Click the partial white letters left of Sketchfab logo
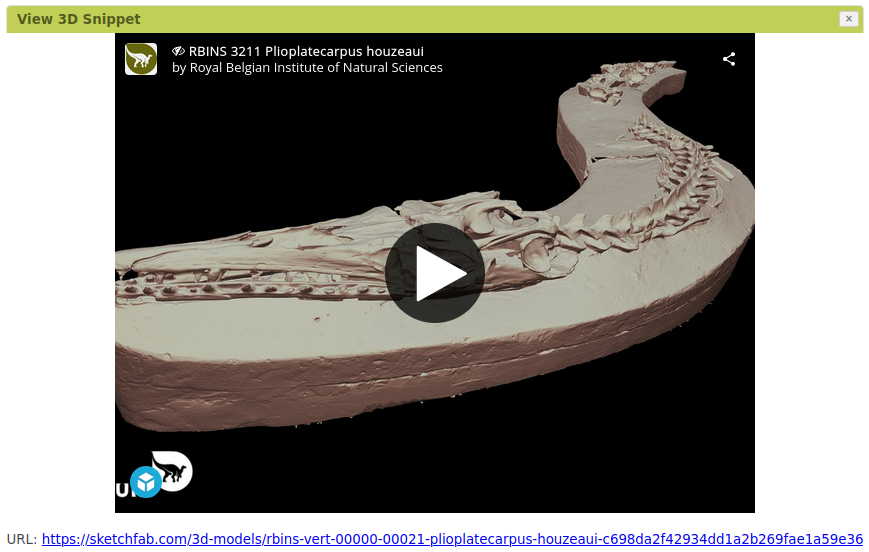 (x=122, y=489)
